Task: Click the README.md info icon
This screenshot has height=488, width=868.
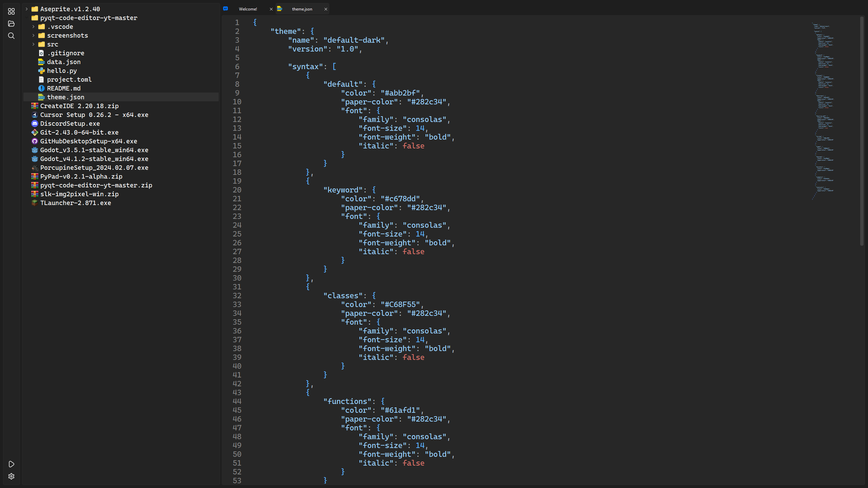Action: (41, 88)
